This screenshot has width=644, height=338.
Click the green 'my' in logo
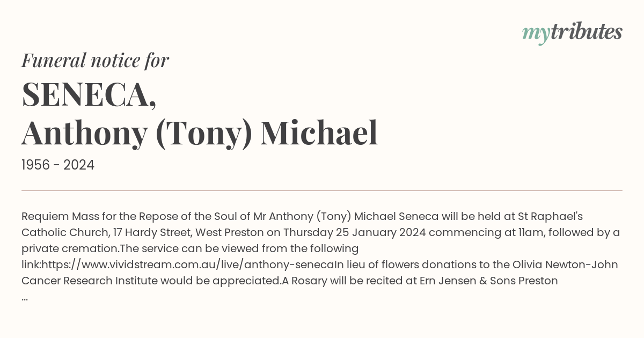tap(536, 34)
